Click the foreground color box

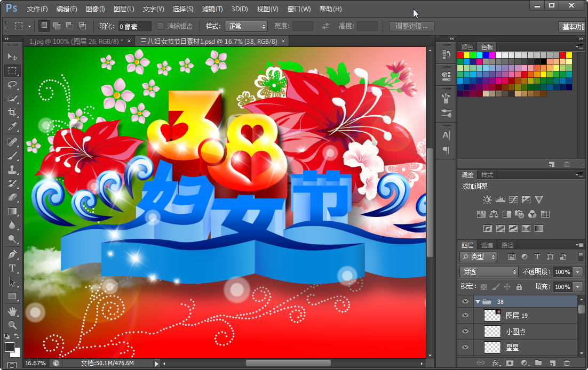pos(10,347)
